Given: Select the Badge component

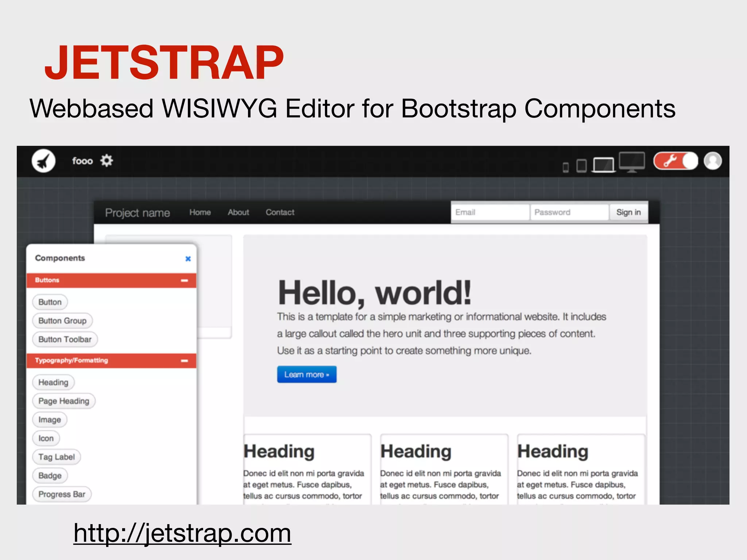Looking at the screenshot, I should point(50,475).
